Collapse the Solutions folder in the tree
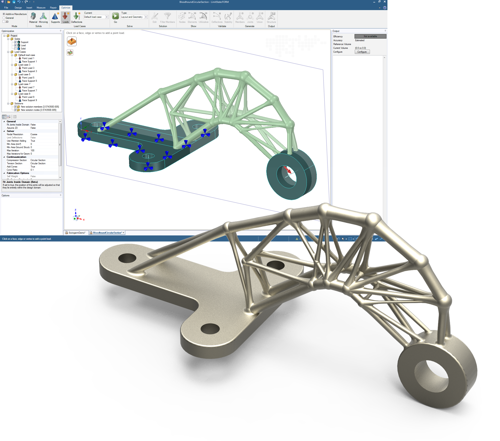This screenshot has height=441, width=500. click(8, 103)
